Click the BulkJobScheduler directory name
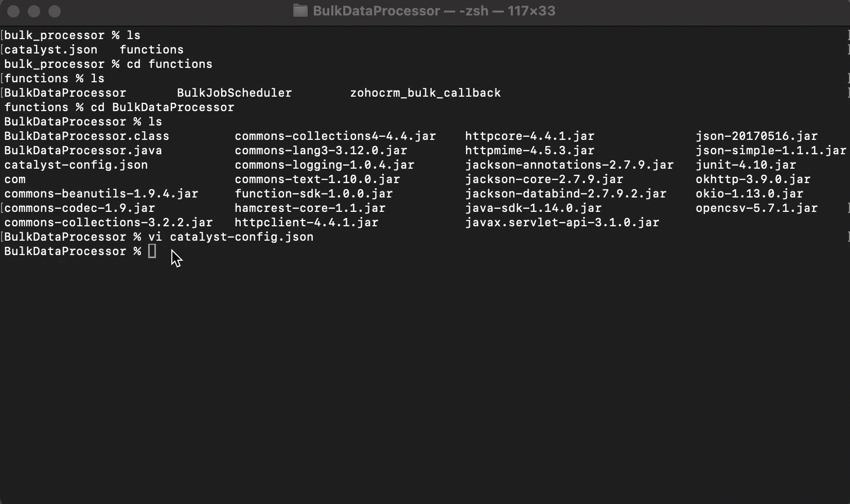The image size is (850, 504). pos(234,93)
